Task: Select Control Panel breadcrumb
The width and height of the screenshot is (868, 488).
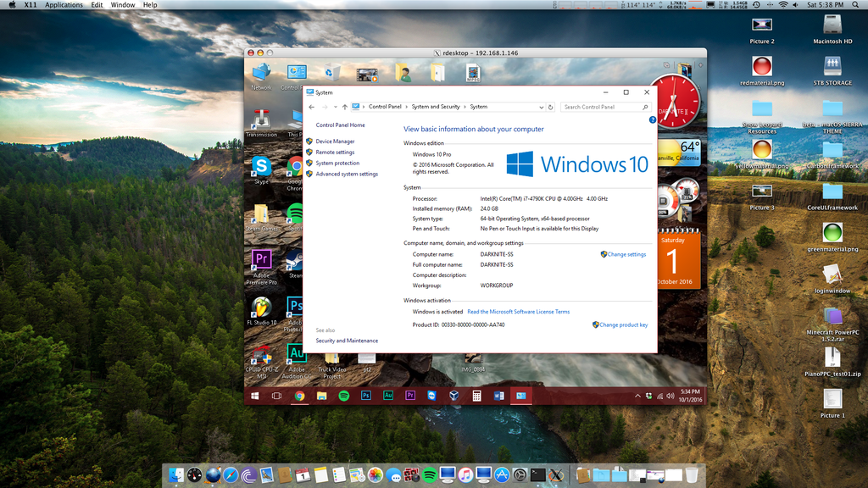Action: (385, 107)
